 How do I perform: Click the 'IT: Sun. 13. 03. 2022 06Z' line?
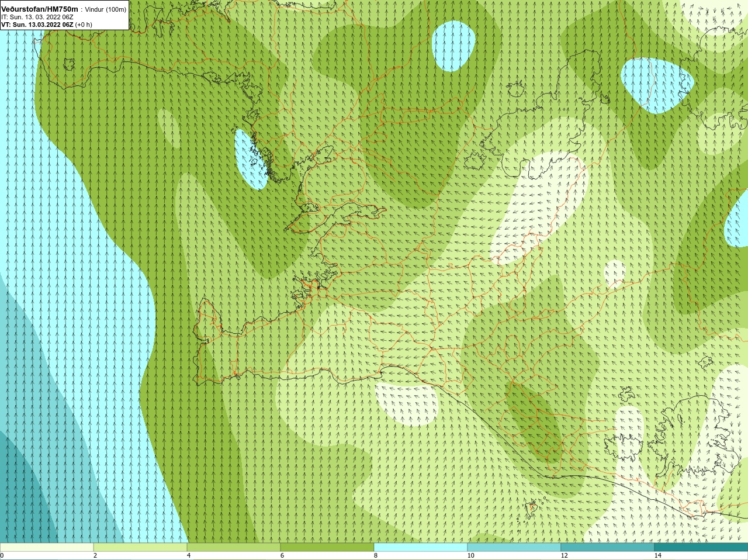point(37,17)
